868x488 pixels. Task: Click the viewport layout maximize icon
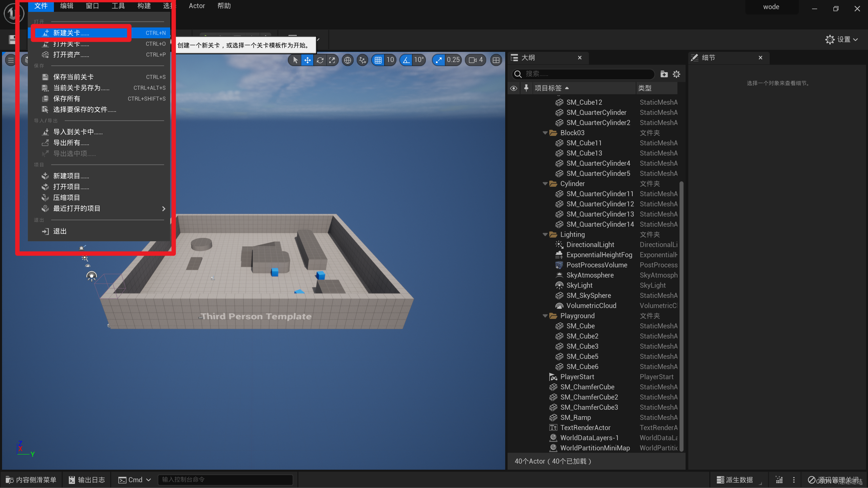[496, 60]
